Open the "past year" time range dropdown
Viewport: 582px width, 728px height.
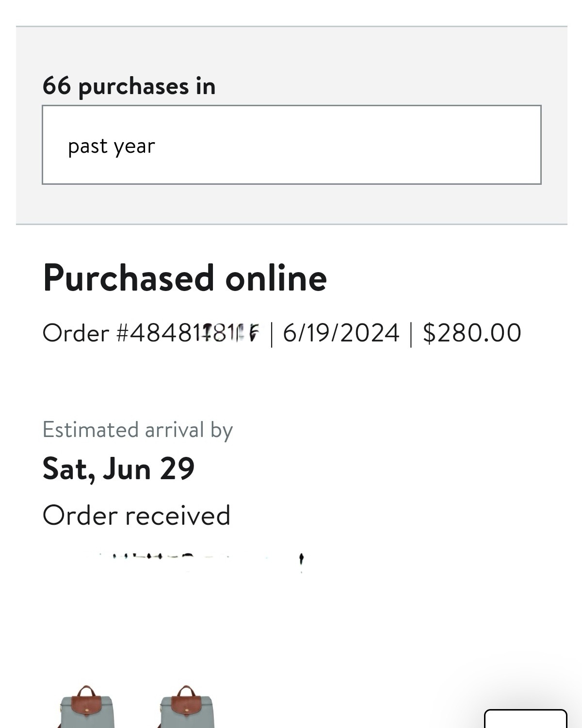click(x=291, y=145)
